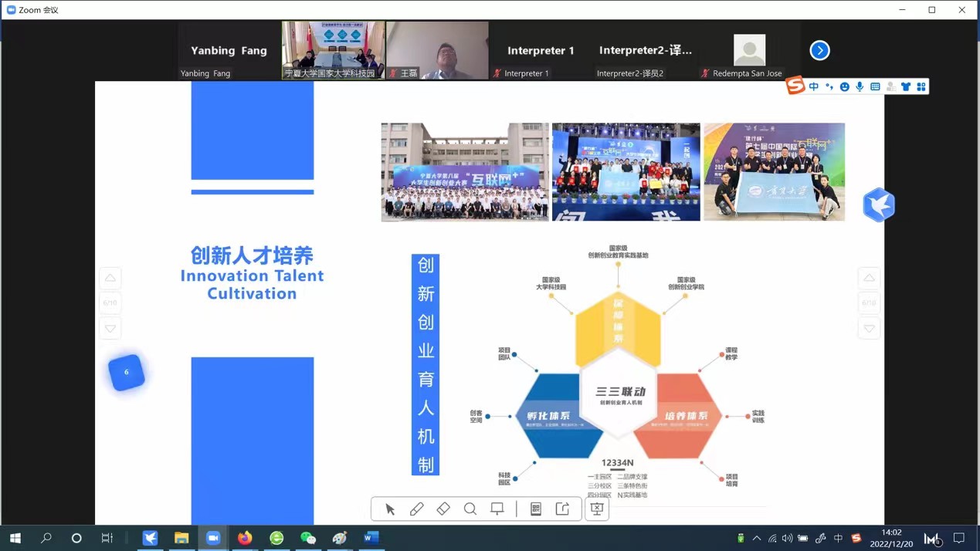Open the QR code icon in toolbar
Screen dimensions: 980x551
coord(536,509)
